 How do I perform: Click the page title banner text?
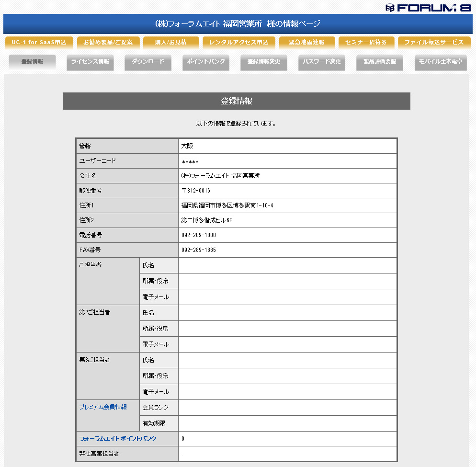[238, 23]
